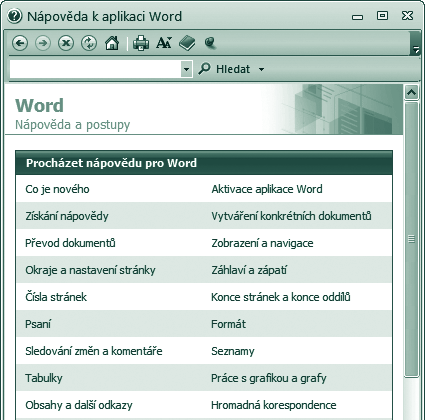Viewport: 426px width, 420px height.
Task: Close the help window
Action: pos(407,16)
